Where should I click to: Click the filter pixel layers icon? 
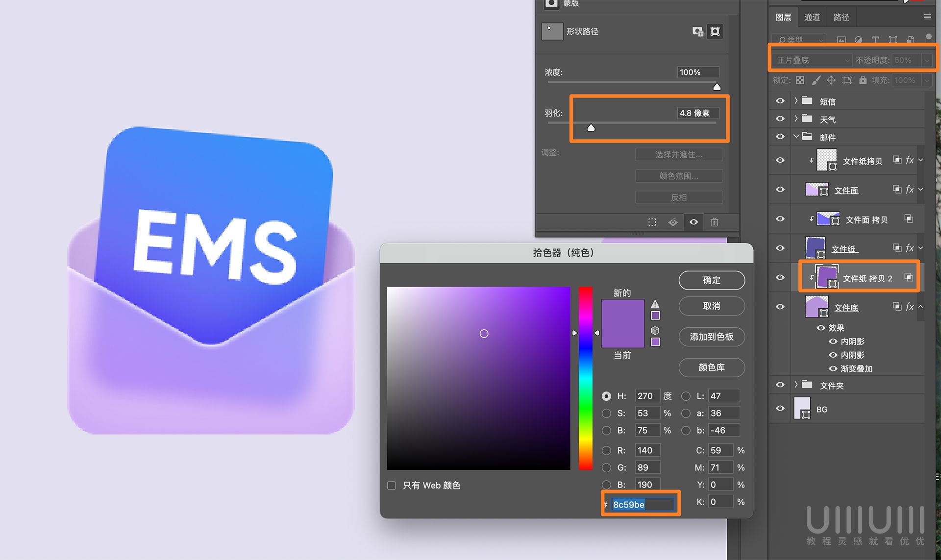tap(842, 40)
